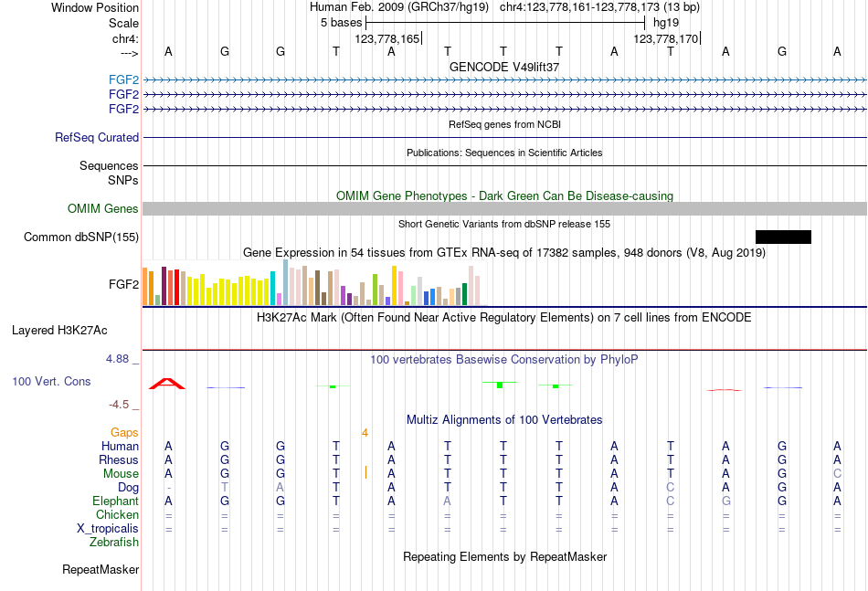Select the Elephant species row label
Image resolution: width=868 pixels, height=591 pixels.
(115, 501)
